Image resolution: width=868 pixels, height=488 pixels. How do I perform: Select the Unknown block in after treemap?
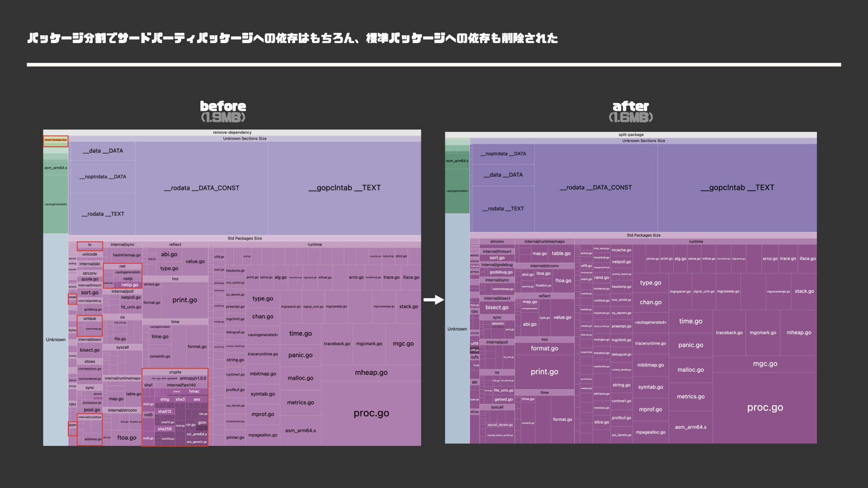click(x=457, y=329)
